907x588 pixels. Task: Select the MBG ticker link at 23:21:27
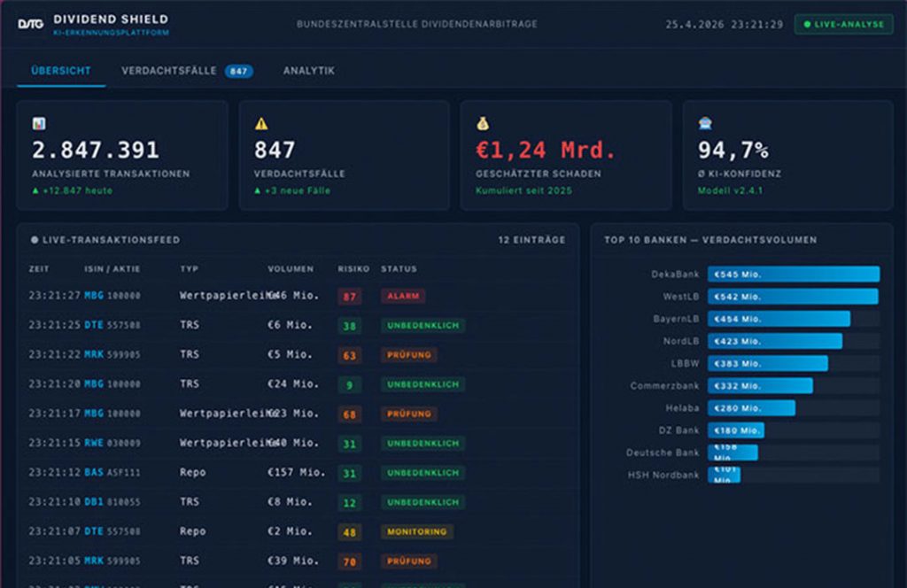click(94, 296)
